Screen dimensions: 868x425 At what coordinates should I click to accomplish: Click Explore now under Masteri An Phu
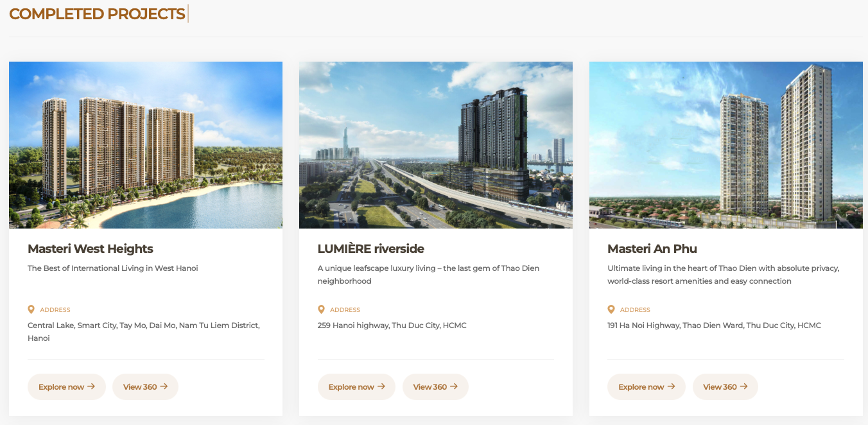point(647,386)
